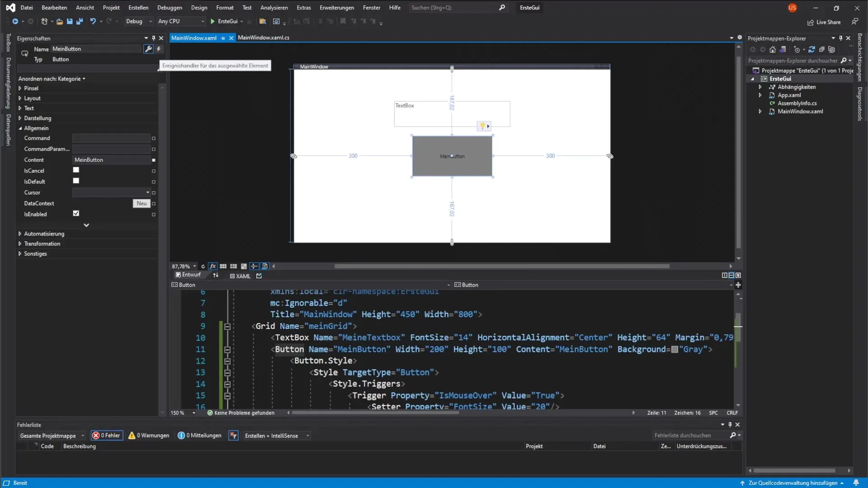The height and width of the screenshot is (488, 868).
Task: Open the Toolbox side tab
Action: coord(8,42)
